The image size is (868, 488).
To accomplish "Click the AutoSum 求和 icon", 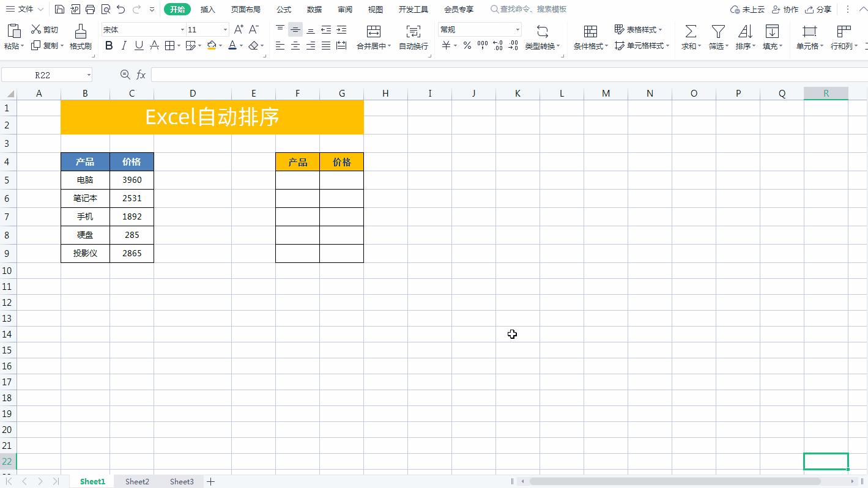I will coord(690,37).
